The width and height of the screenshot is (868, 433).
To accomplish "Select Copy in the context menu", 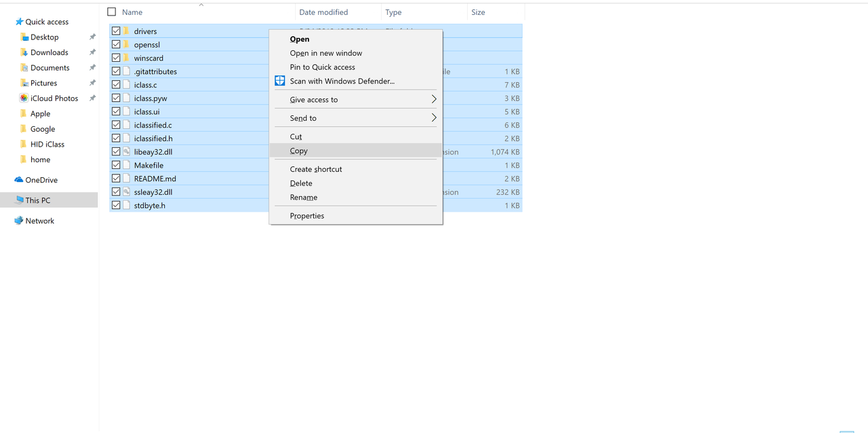I will coord(299,151).
